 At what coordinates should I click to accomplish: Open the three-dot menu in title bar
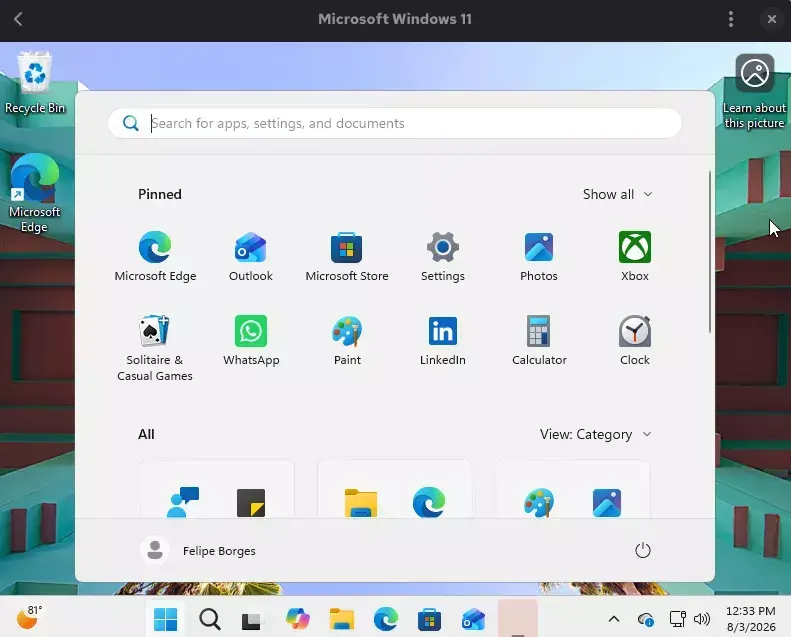(730, 19)
